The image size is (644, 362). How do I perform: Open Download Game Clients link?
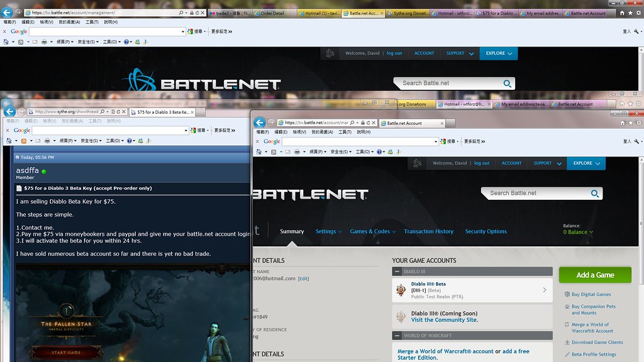pyautogui.click(x=597, y=343)
